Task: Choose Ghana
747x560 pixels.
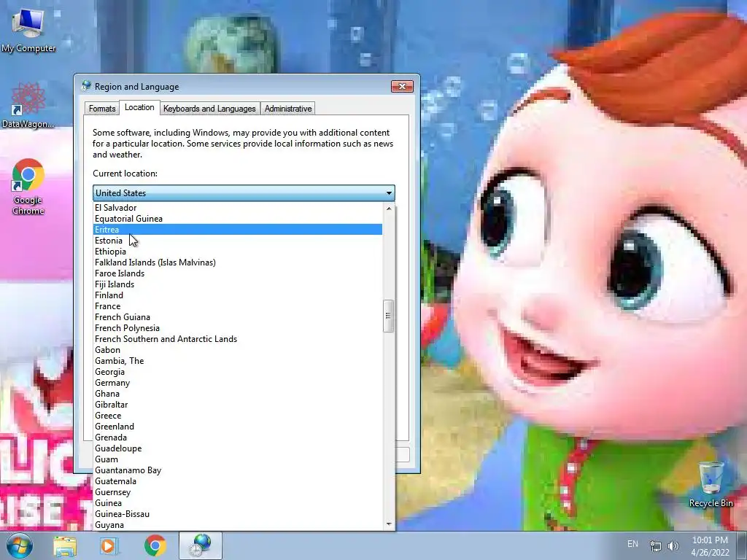Action: tap(238, 394)
